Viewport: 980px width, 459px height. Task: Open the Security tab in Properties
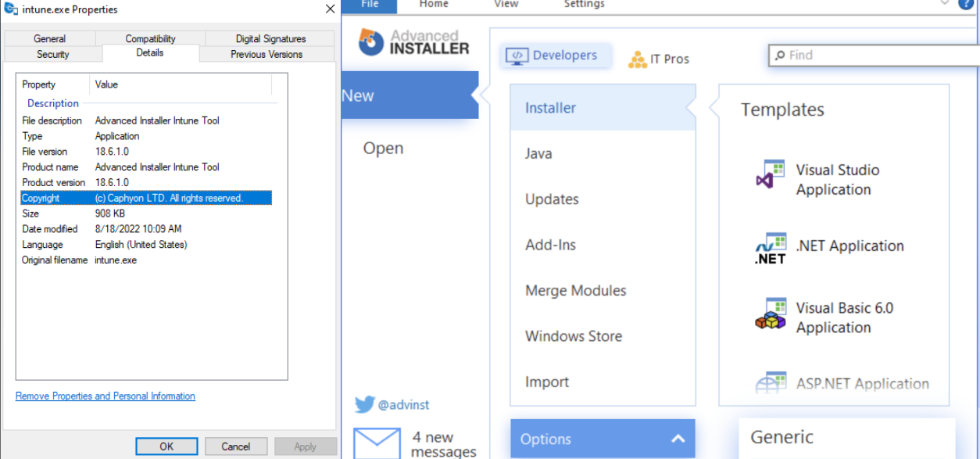point(53,54)
